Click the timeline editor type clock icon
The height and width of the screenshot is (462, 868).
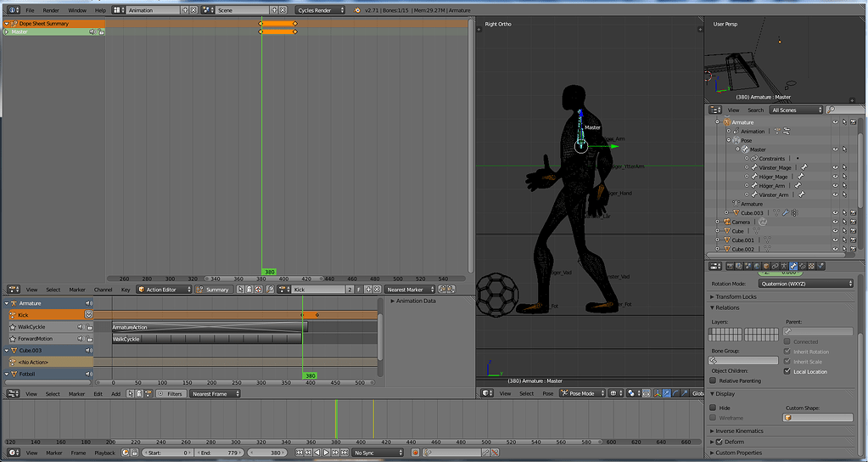14,453
